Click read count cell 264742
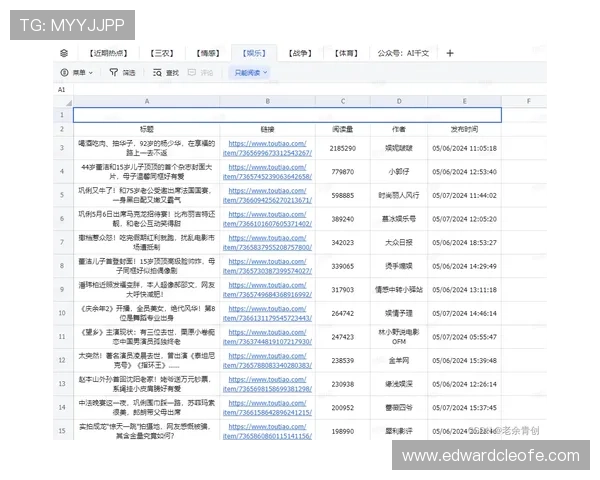600x480 pixels. tap(343, 313)
